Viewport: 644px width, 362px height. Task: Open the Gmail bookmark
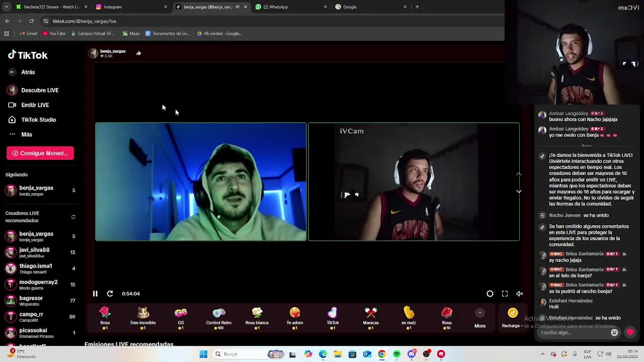(28, 34)
